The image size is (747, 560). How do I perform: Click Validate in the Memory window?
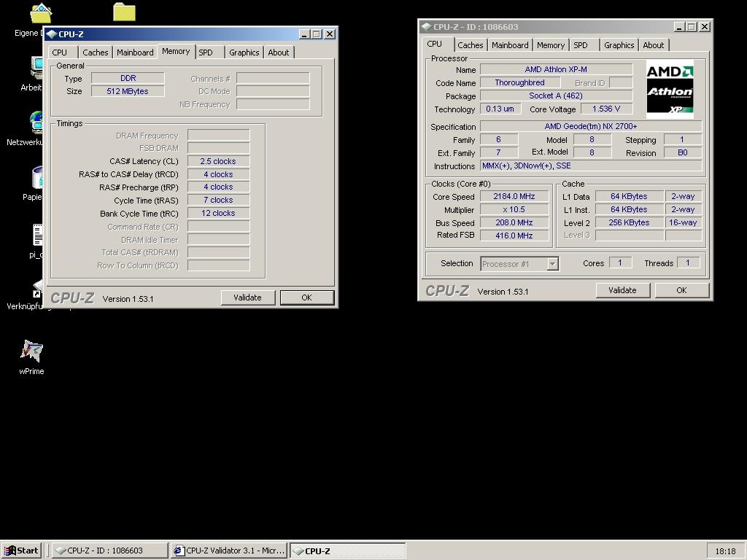click(248, 297)
